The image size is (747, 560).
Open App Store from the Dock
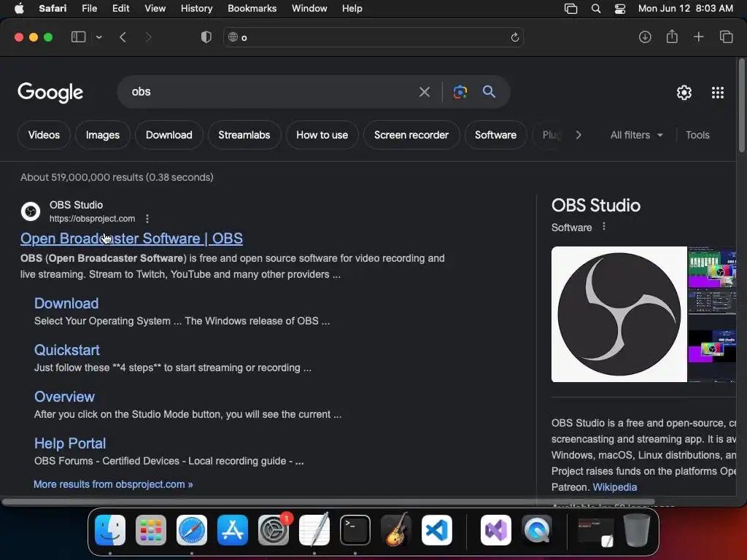pyautogui.click(x=233, y=530)
